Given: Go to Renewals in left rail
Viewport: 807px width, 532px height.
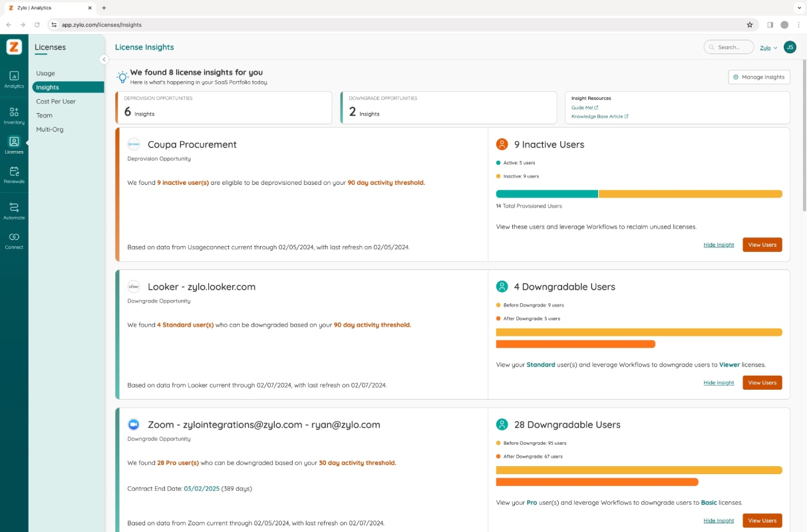Looking at the screenshot, I should [x=14, y=175].
